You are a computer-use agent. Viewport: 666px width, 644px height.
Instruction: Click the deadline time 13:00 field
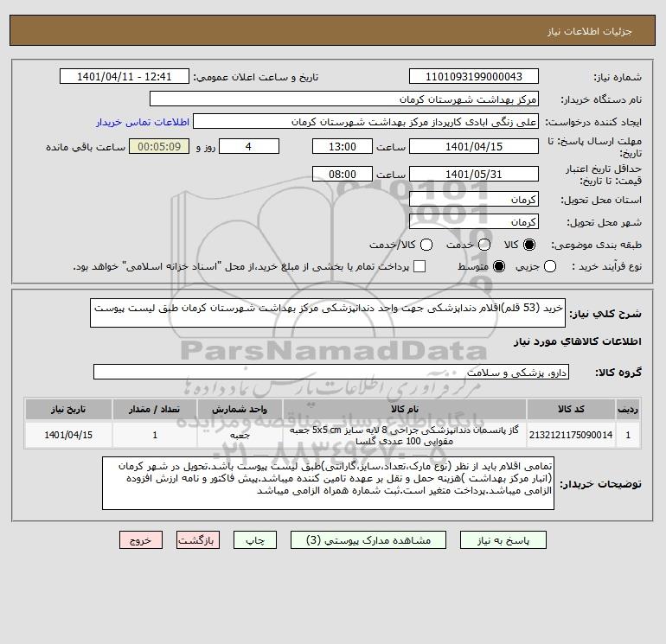coord(343,146)
